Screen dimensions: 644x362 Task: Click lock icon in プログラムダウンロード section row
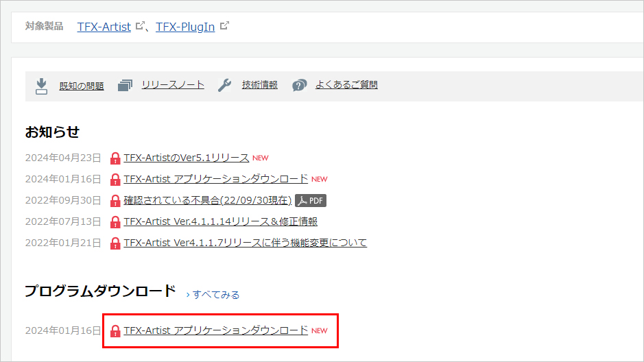click(x=115, y=331)
